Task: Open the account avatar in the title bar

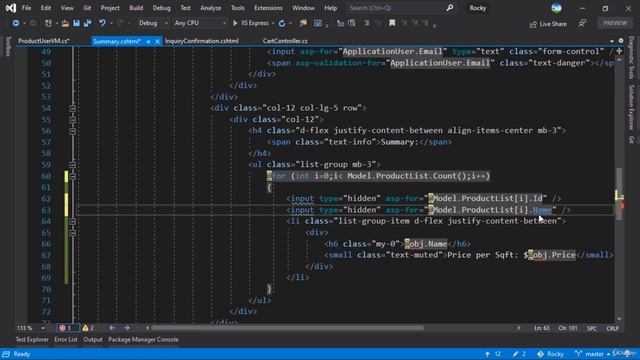Action: click(556, 8)
